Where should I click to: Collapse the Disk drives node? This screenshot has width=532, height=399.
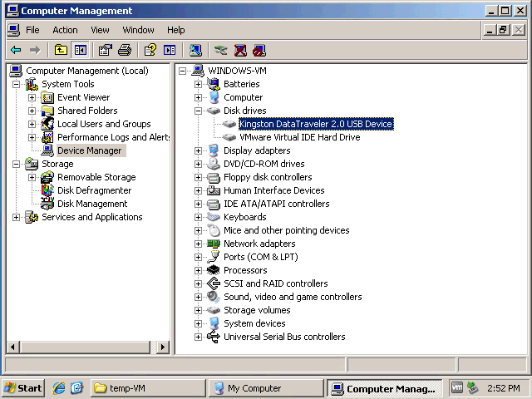coord(198,111)
